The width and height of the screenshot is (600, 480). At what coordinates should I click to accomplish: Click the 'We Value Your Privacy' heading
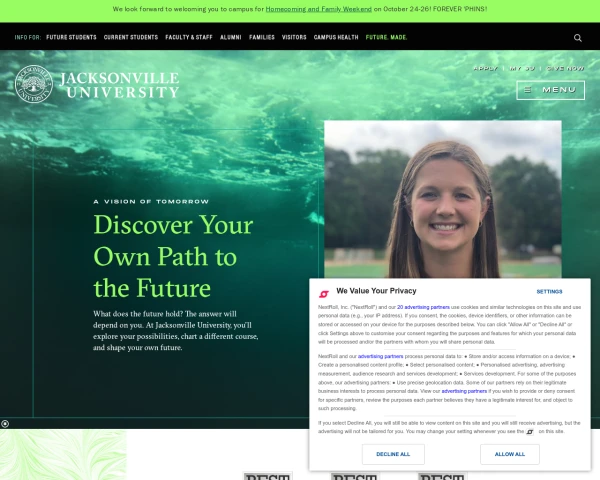[376, 291]
